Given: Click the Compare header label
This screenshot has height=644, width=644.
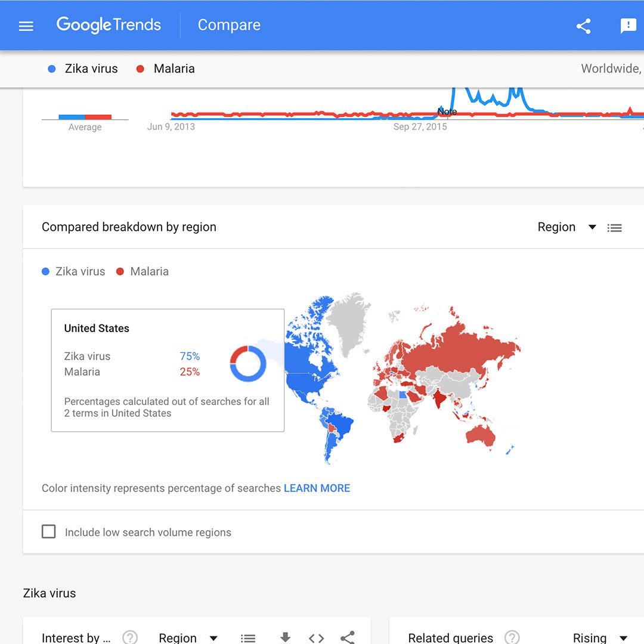Looking at the screenshot, I should [x=229, y=25].
